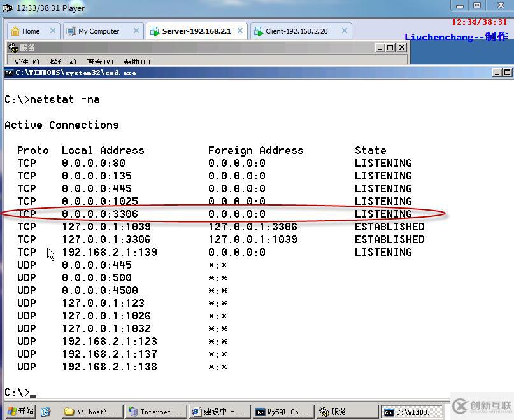Viewport: 514px width, 420px height.
Task: Click the netstat -na command text
Action: click(x=65, y=99)
